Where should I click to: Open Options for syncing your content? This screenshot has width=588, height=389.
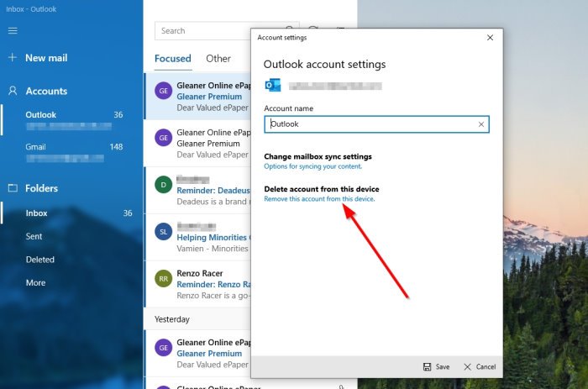(312, 166)
